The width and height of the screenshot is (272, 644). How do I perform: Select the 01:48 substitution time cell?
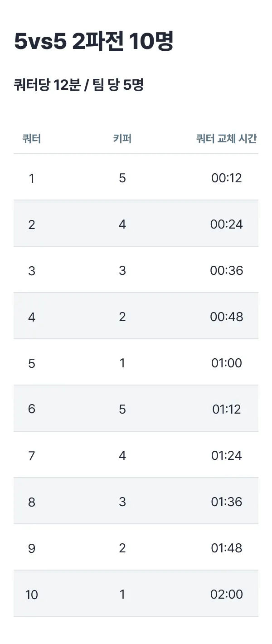tap(227, 548)
